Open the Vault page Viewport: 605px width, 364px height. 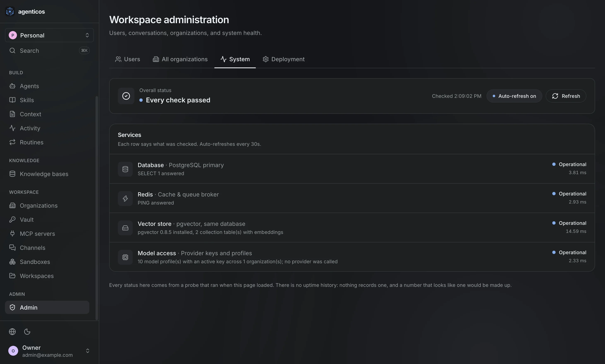47,219
